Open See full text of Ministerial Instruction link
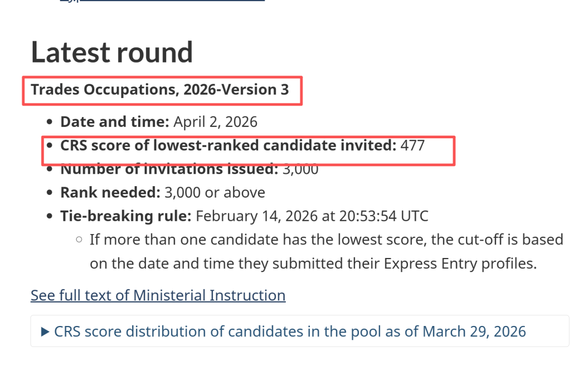Image resolution: width=588 pixels, height=375 pixels. click(158, 295)
